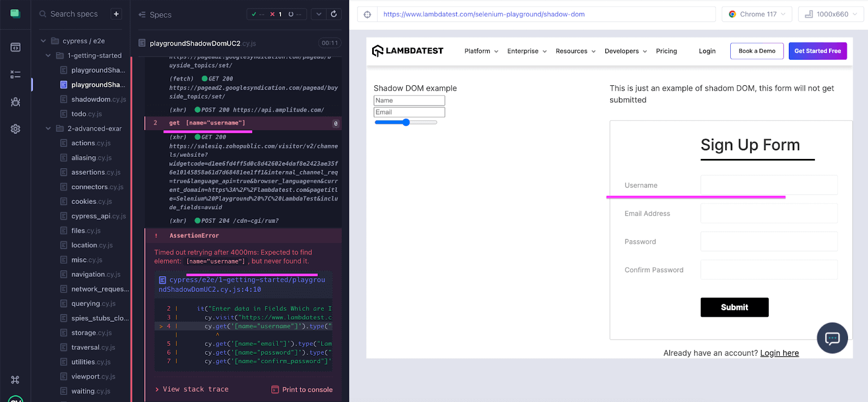Click the Email Address input field
This screenshot has height=402, width=868.
pyautogui.click(x=769, y=213)
